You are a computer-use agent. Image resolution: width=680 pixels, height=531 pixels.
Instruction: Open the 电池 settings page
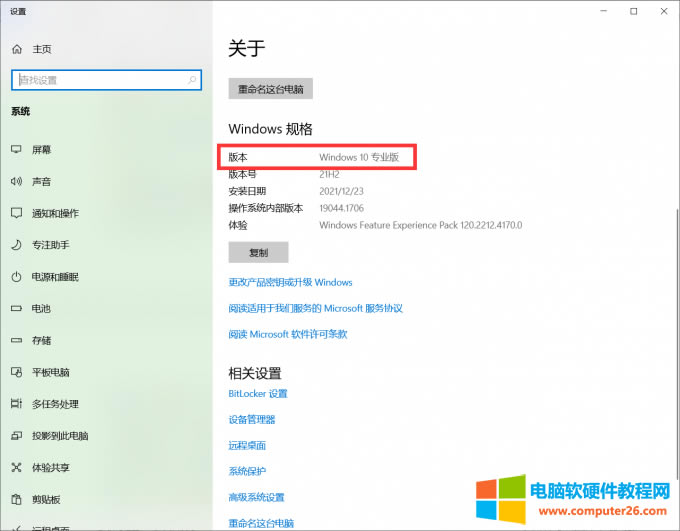42,308
